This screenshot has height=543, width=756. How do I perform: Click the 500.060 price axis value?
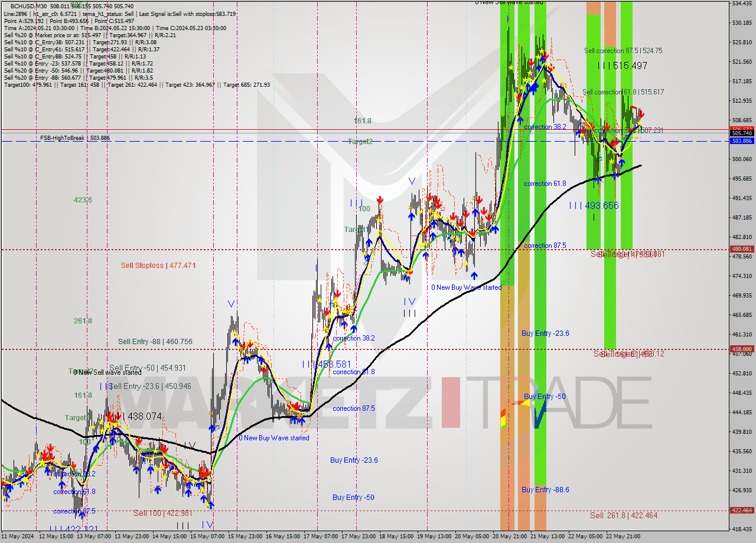coord(742,159)
